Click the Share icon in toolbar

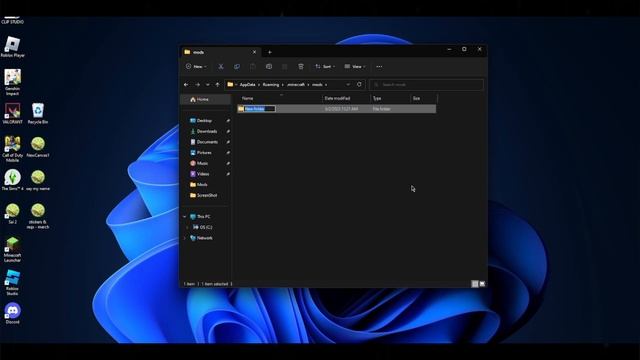tap(284, 67)
